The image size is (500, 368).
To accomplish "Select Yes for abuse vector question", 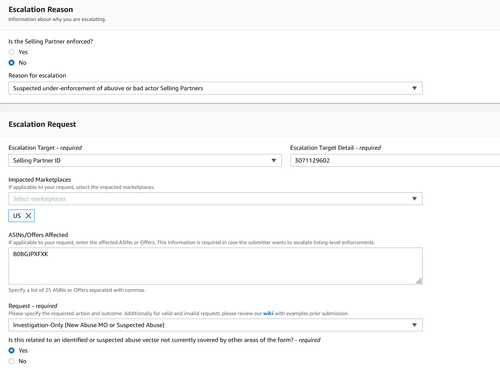I will point(12,350).
